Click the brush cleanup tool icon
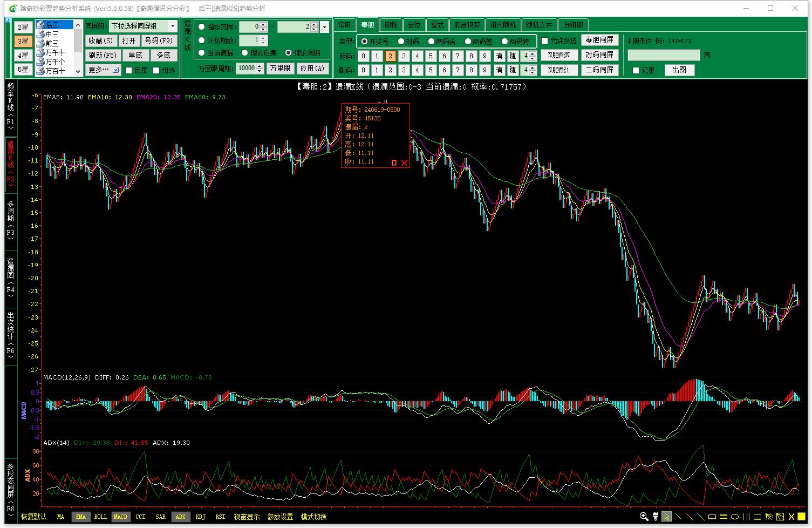 (x=656, y=517)
